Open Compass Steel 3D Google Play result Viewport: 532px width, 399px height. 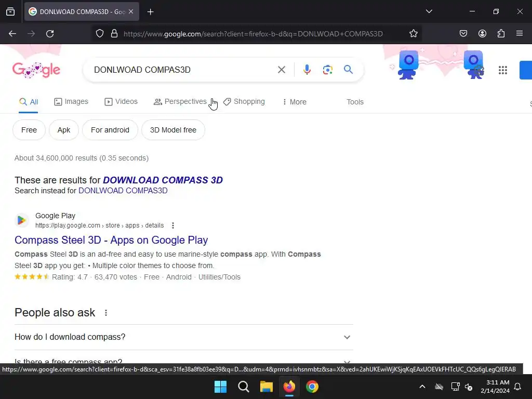(x=111, y=240)
